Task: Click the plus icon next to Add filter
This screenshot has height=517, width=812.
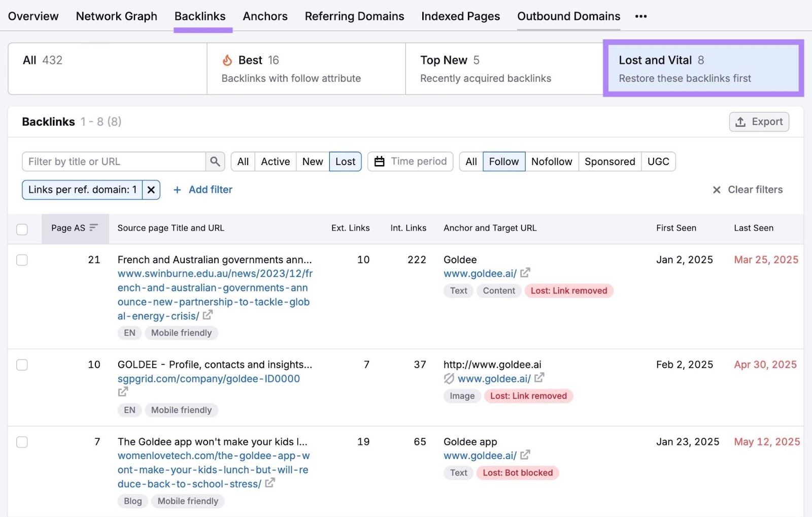Action: point(177,189)
